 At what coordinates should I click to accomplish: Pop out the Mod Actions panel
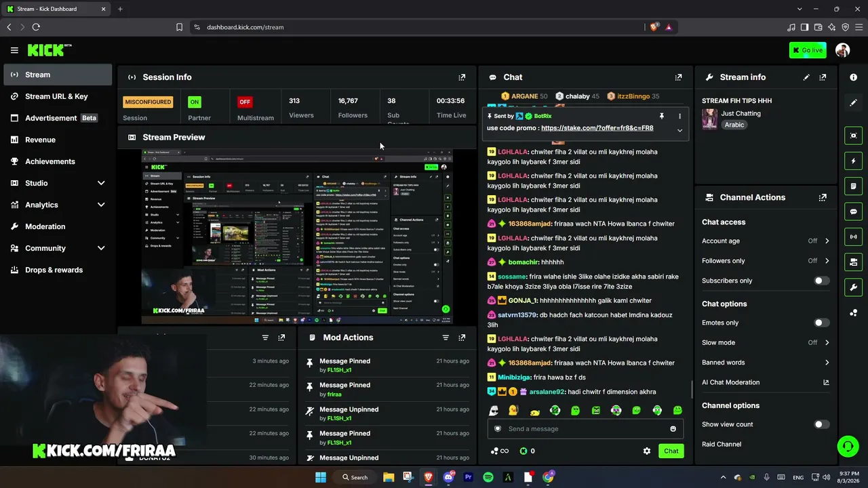[x=462, y=338]
